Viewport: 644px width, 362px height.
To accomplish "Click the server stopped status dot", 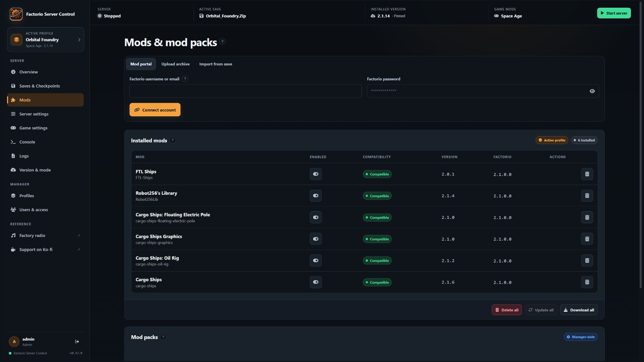I will point(100,16).
